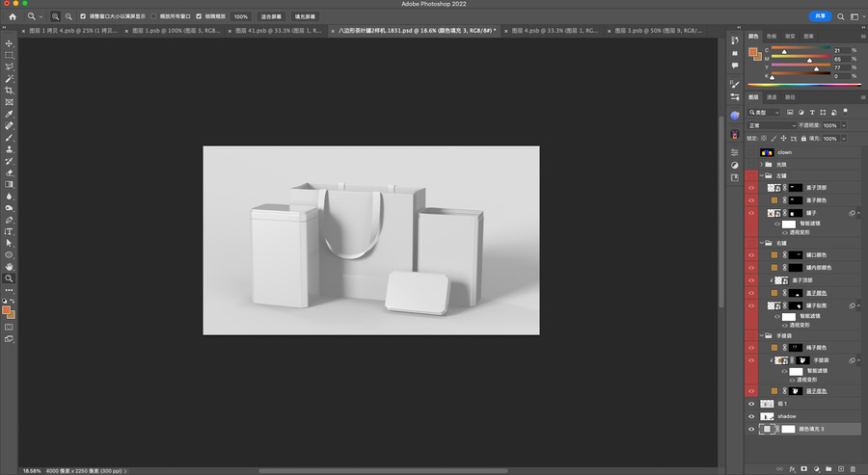Click the cyan C slider handle
Image resolution: width=868 pixels, height=475 pixels.
pos(784,52)
